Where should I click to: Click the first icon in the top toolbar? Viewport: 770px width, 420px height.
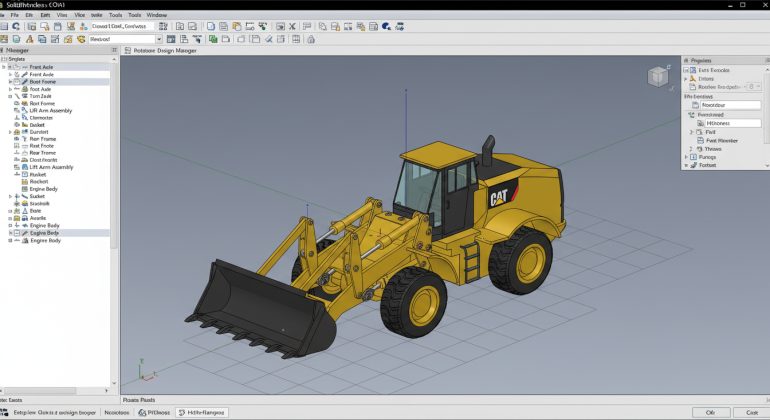click(6, 26)
